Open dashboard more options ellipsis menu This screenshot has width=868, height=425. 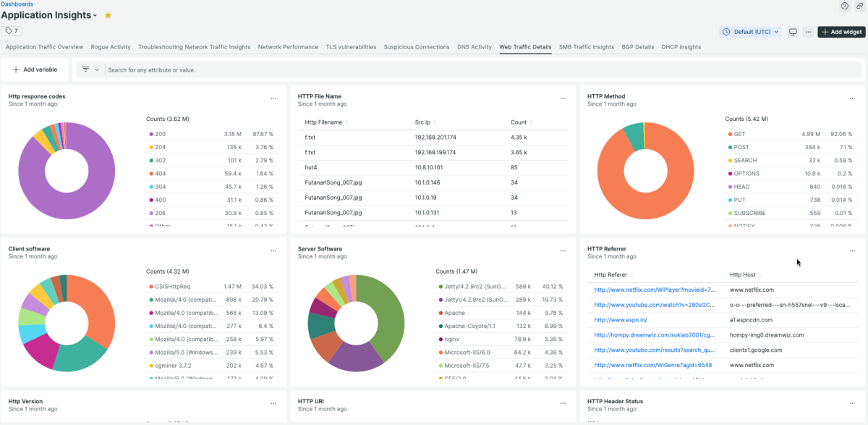pyautogui.click(x=808, y=32)
